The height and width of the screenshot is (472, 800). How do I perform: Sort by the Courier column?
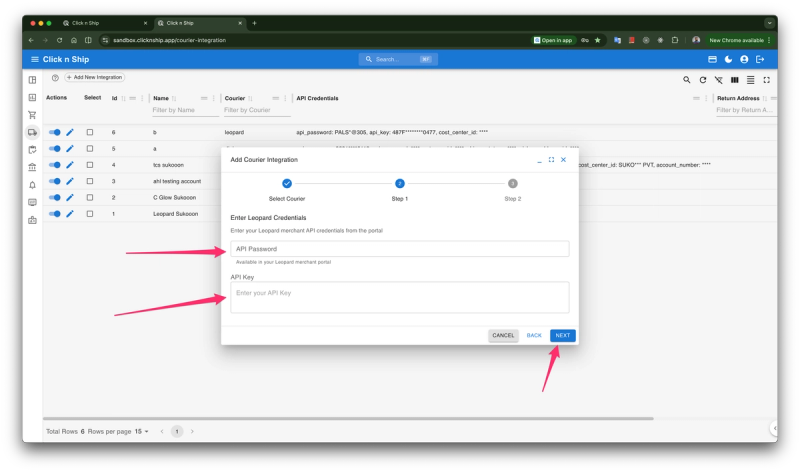coord(250,98)
